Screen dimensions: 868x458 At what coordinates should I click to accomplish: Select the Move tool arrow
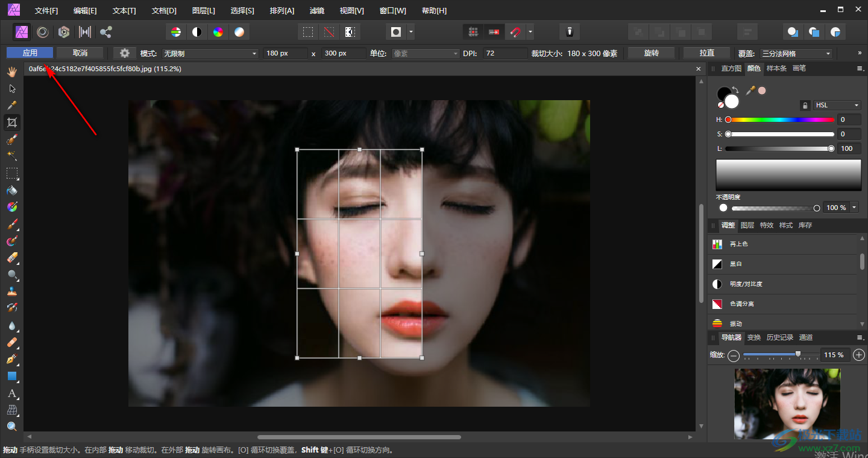point(11,89)
